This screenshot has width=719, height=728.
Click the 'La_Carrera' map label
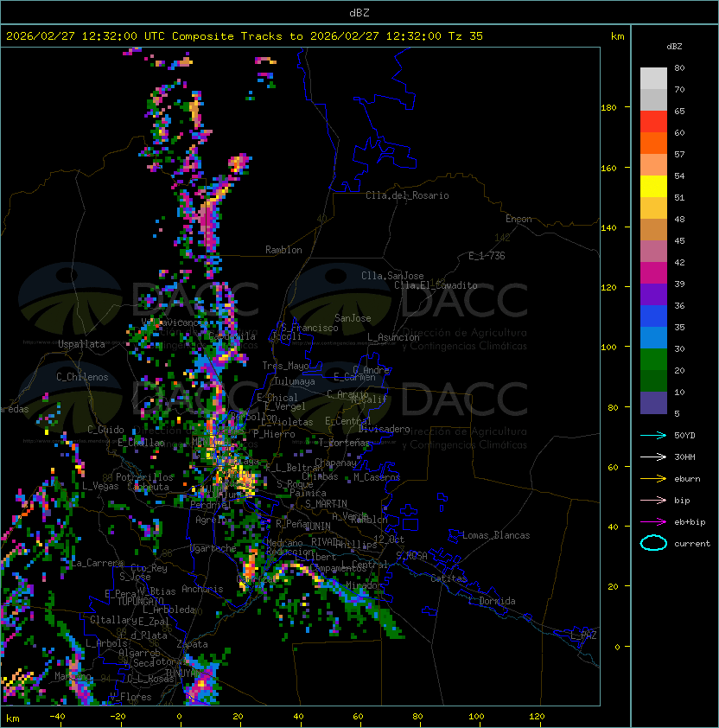point(97,563)
